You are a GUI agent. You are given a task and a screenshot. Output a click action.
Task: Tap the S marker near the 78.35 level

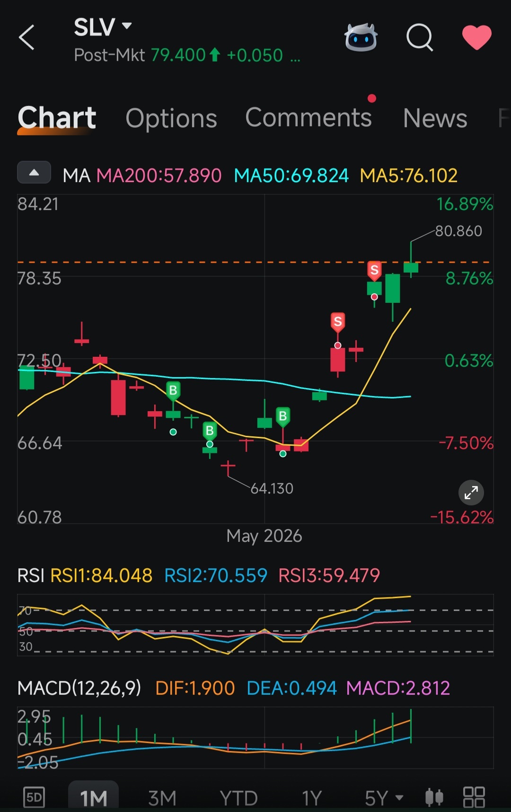tap(374, 271)
